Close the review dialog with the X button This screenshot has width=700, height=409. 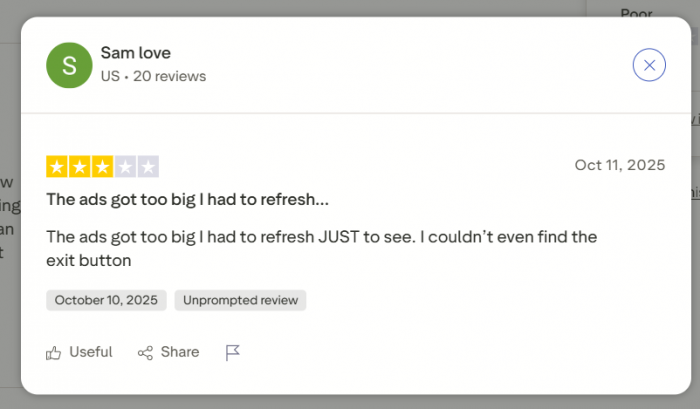649,66
